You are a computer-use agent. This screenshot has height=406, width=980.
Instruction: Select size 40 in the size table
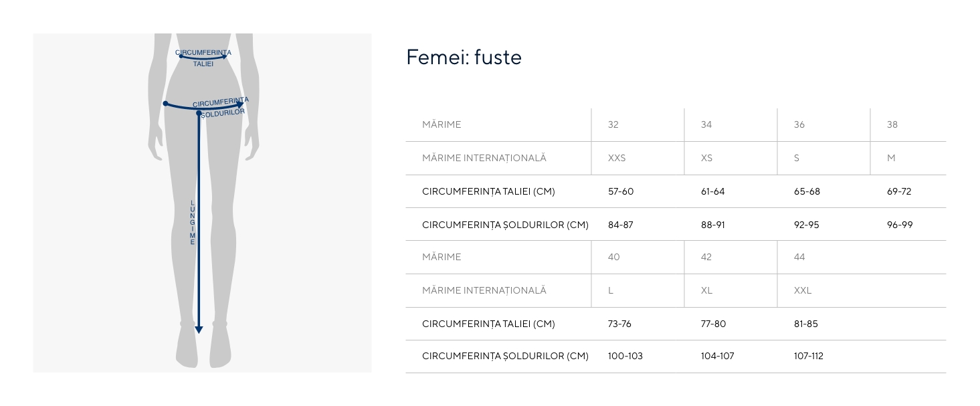click(613, 258)
